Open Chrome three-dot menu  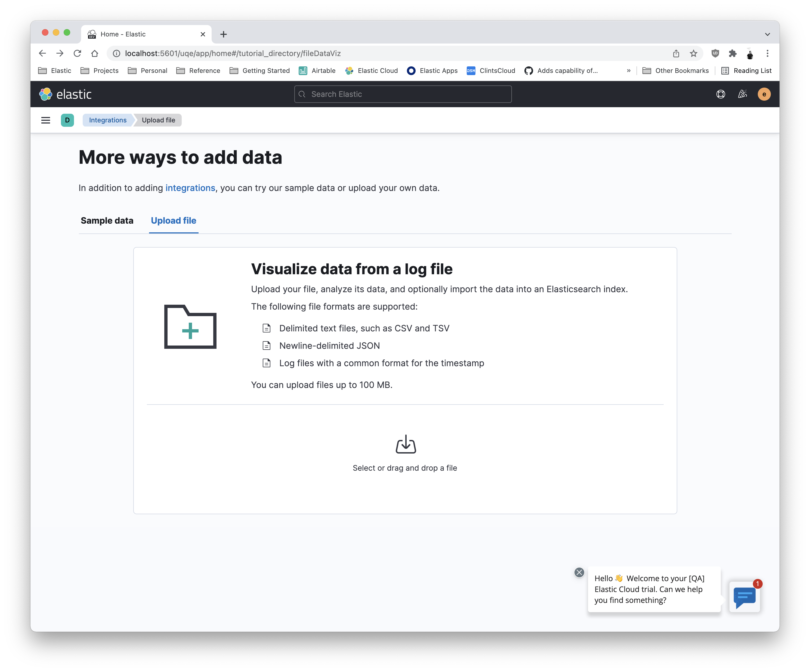point(767,54)
